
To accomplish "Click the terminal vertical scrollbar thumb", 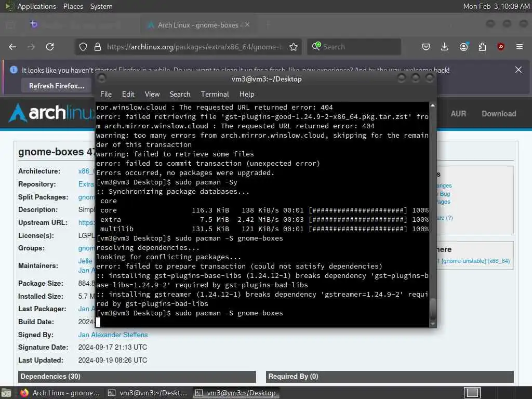I will point(433,309).
